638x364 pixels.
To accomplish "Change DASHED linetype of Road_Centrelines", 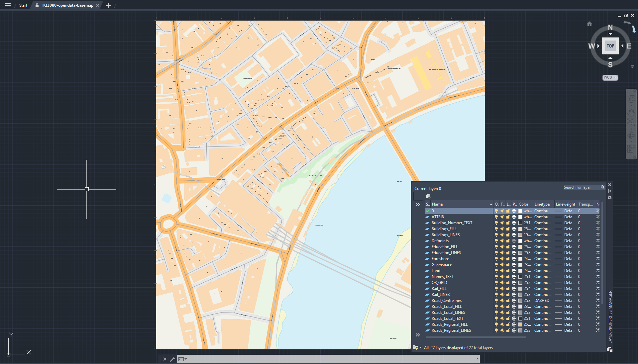I will pyautogui.click(x=542, y=301).
